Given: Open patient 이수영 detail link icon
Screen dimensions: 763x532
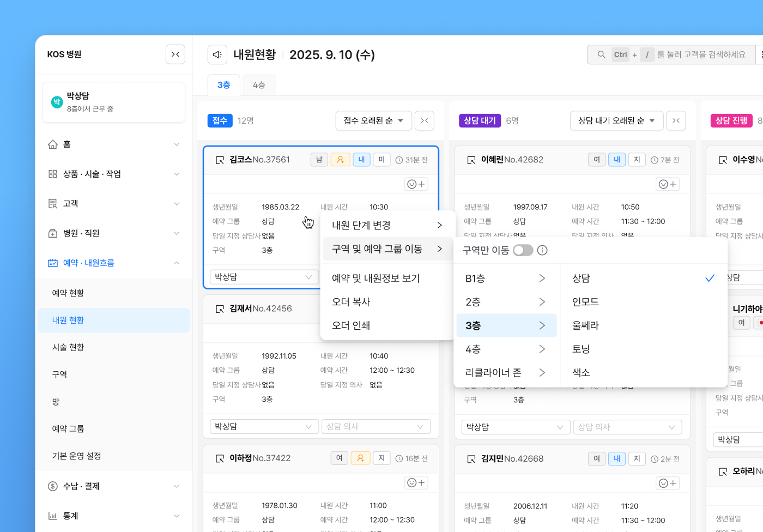Looking at the screenshot, I should (x=723, y=160).
